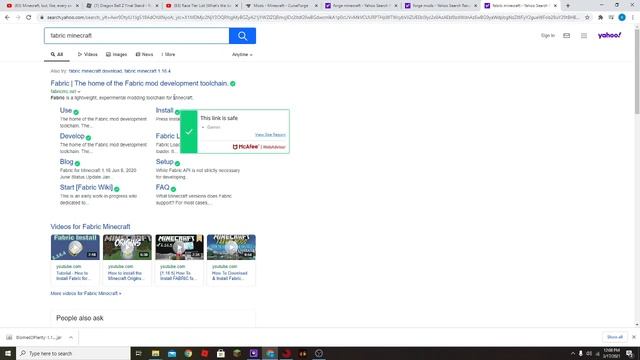
Task: Click the Videos for Fabric Minecraft heading
Action: (x=90, y=227)
